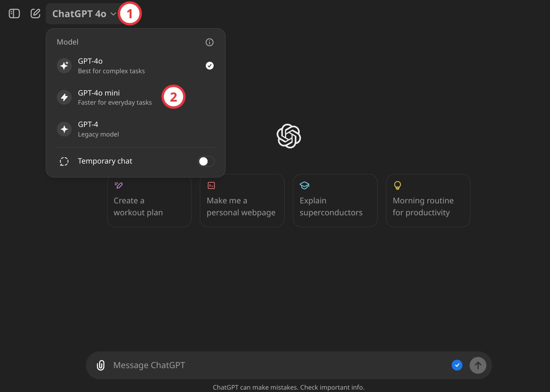The image size is (550, 392).
Task: Click the blue checkmark badge in message bar
Action: click(x=457, y=365)
